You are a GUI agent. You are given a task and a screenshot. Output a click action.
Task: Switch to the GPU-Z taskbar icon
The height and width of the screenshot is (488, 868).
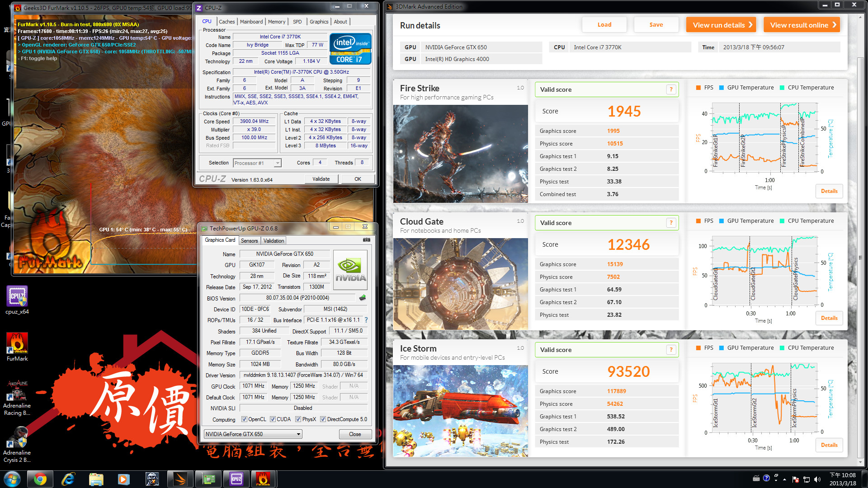pos(208,479)
